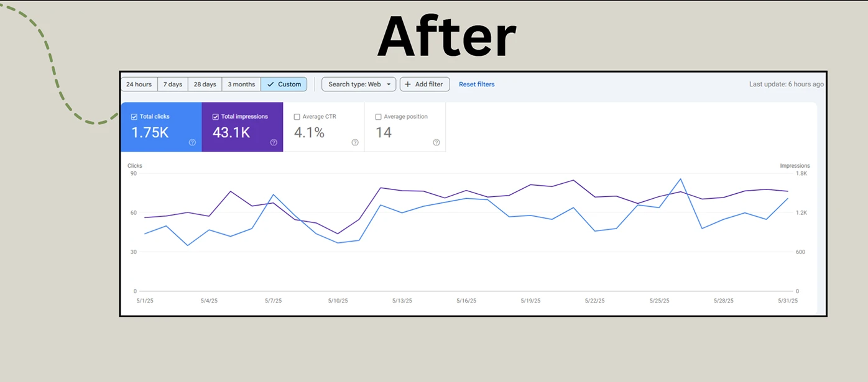The width and height of the screenshot is (868, 382).
Task: Click the Add filter button
Action: coord(425,84)
